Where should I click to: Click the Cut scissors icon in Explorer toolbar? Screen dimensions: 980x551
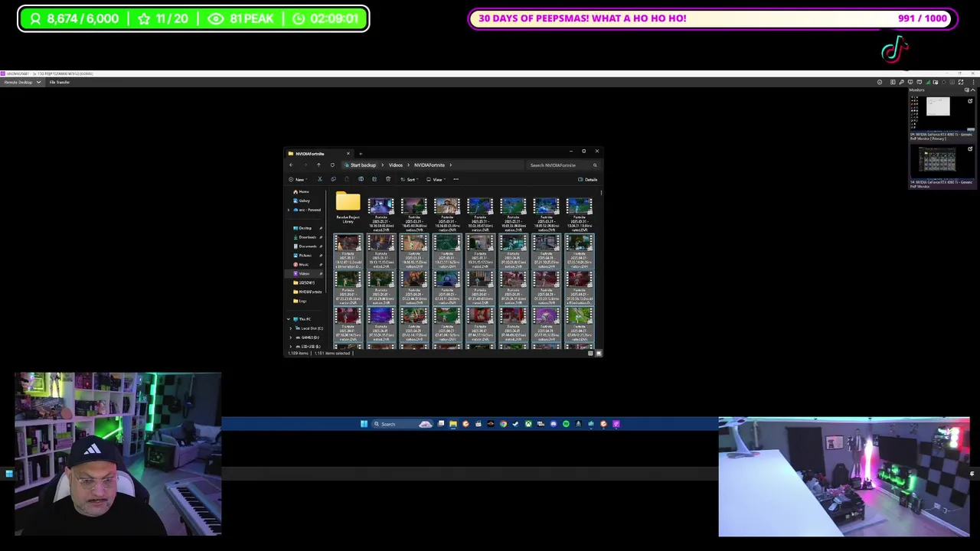[x=320, y=179]
